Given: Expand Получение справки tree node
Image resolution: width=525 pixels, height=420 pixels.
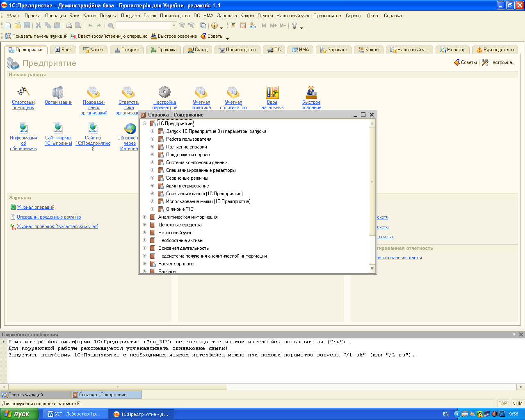Looking at the screenshot, I should tap(152, 147).
